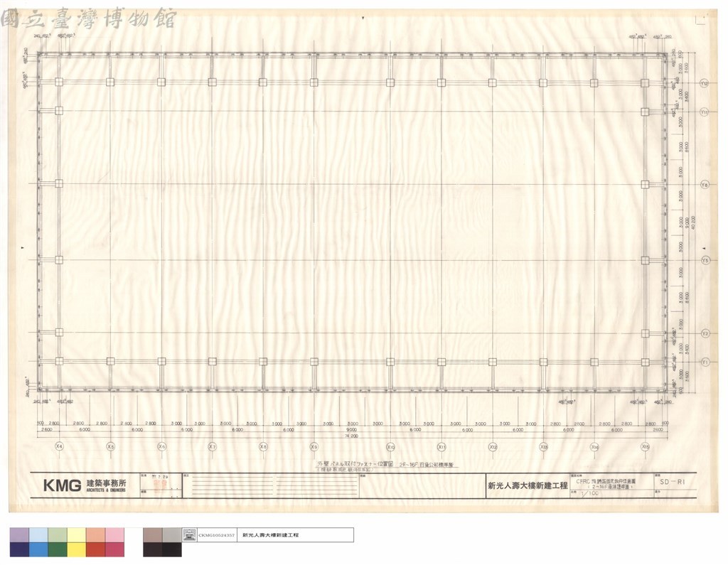Click the top-left corner column square

tap(59, 82)
